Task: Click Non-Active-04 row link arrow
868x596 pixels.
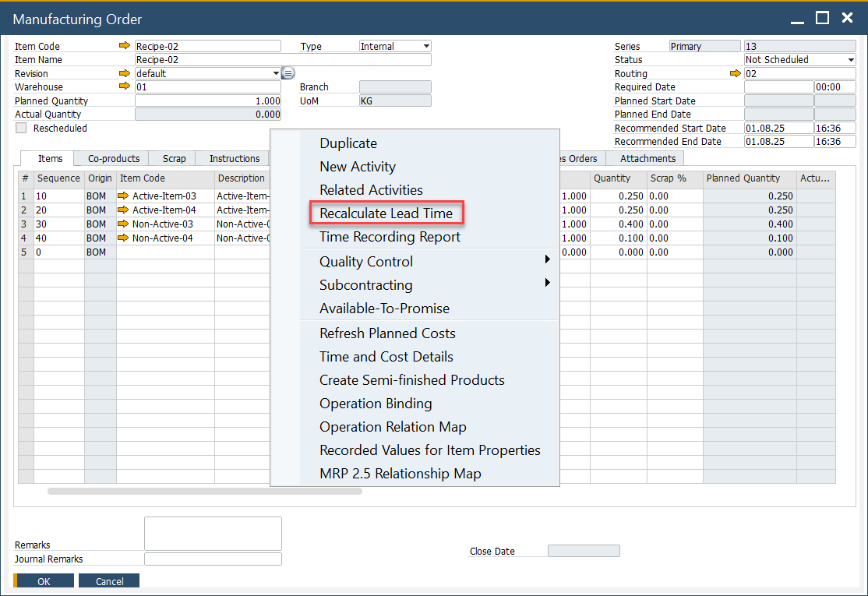Action: click(x=123, y=238)
